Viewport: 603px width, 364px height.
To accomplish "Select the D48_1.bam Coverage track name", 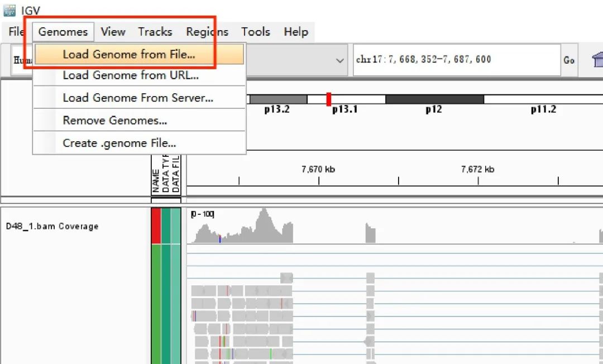I will (52, 226).
